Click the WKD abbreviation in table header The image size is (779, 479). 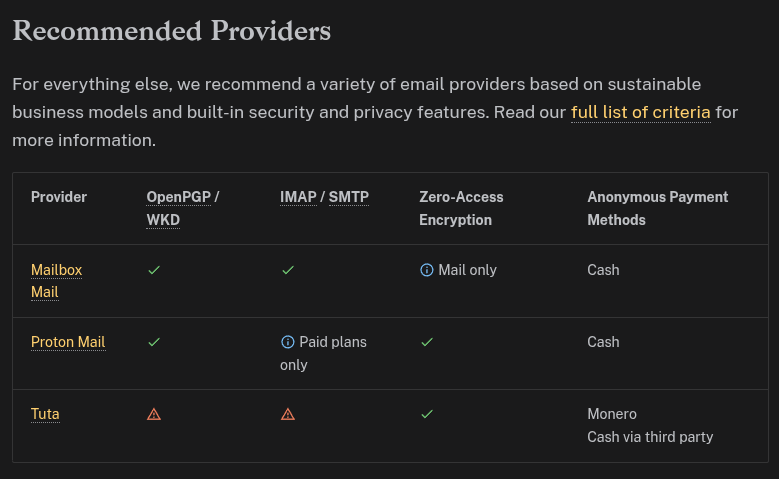[x=163, y=220]
